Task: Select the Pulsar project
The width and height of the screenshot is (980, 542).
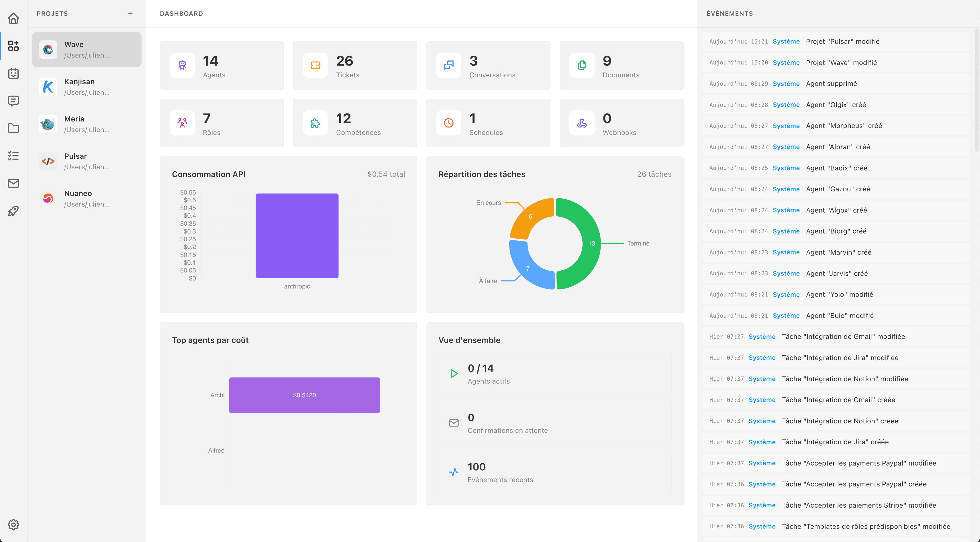Action: 87,161
